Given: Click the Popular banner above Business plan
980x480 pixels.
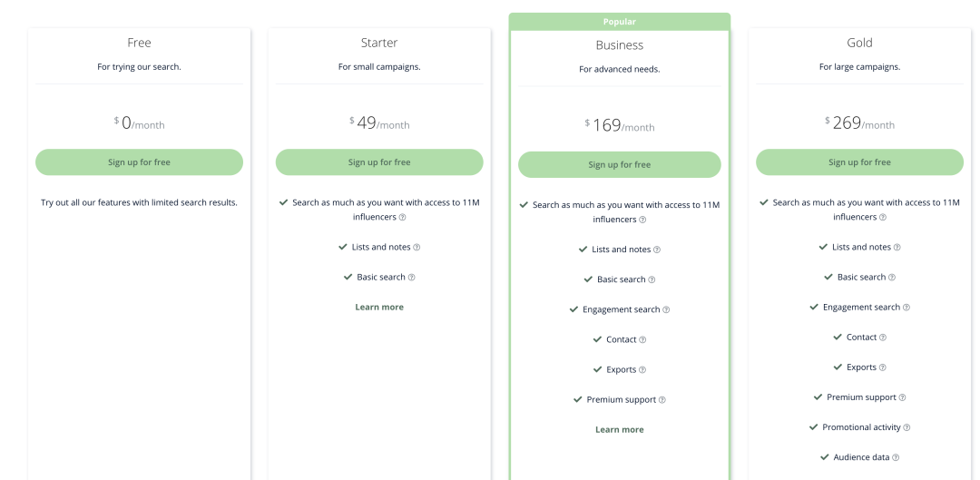Looking at the screenshot, I should coord(620,22).
